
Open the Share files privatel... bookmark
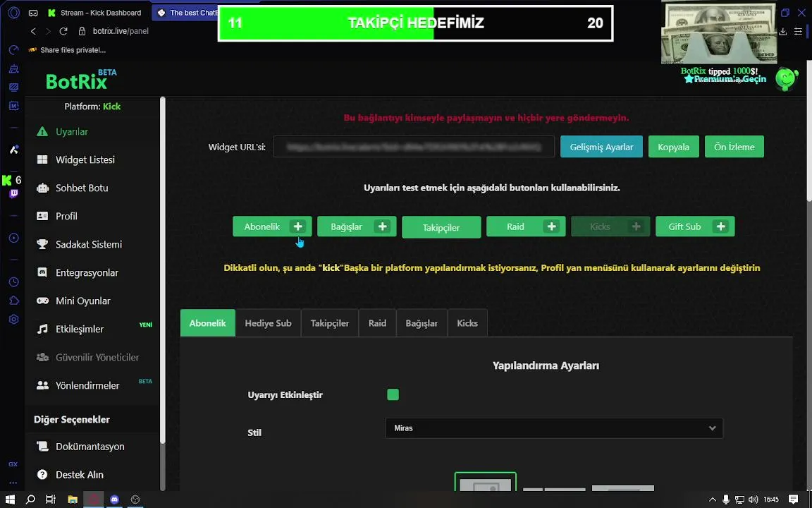[x=68, y=50]
